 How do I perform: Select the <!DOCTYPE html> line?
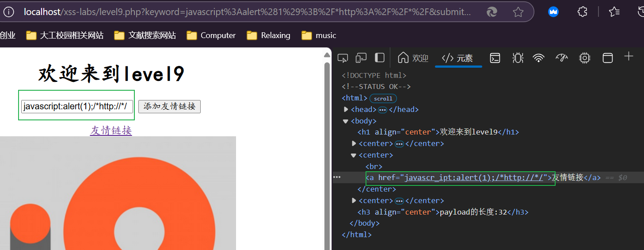[374, 75]
